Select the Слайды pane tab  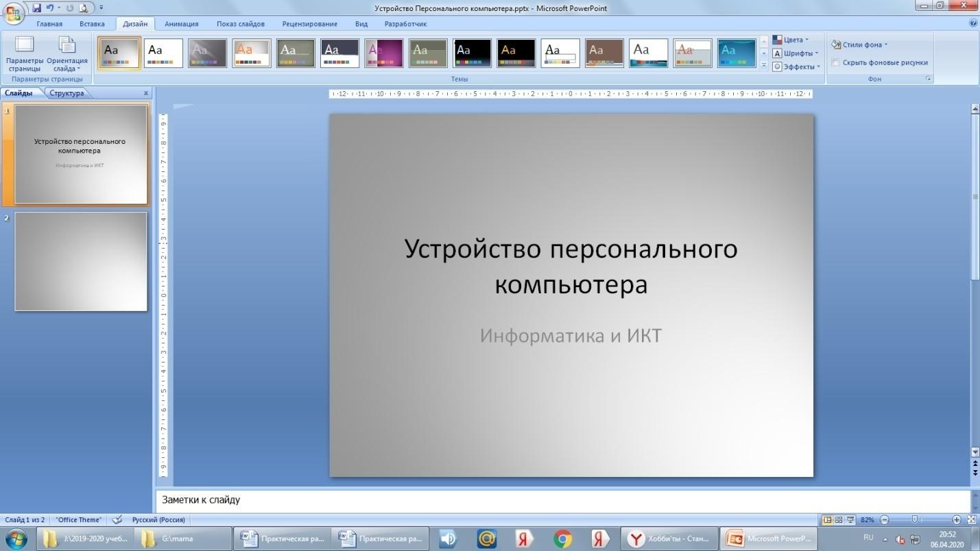pos(19,93)
